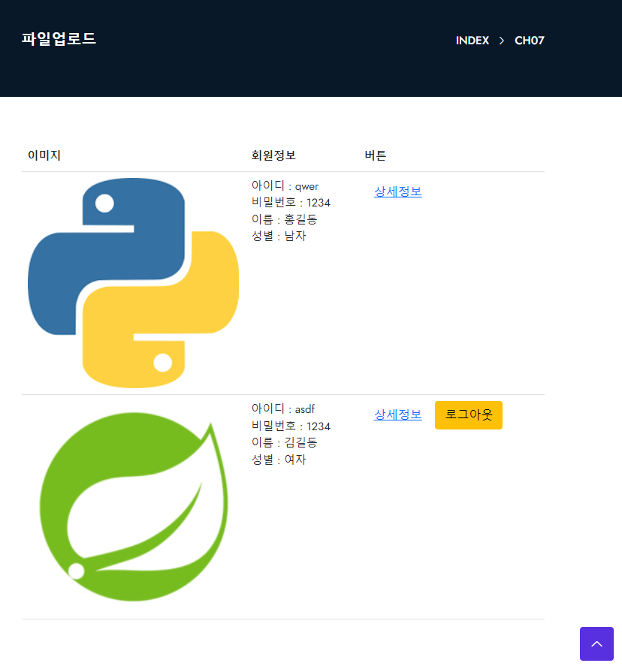622x672 pixels.
Task: Open 상세정보 link for user asdf
Action: [398, 414]
